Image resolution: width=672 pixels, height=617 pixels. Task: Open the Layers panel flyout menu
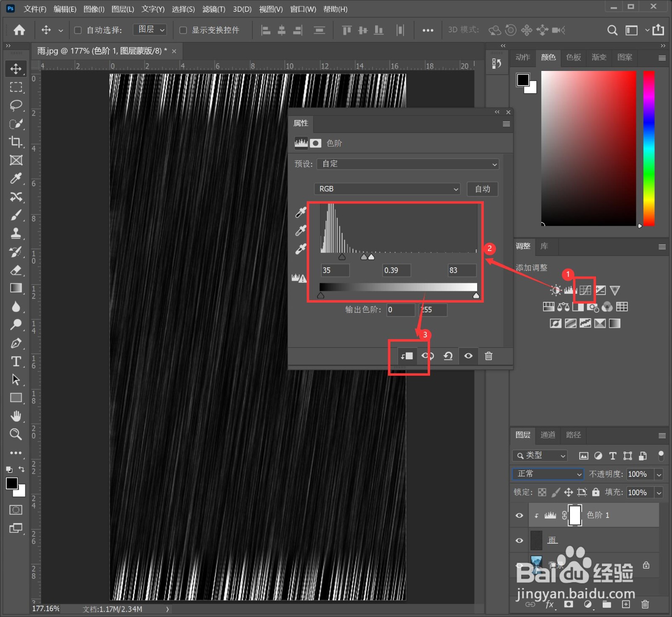click(x=662, y=436)
